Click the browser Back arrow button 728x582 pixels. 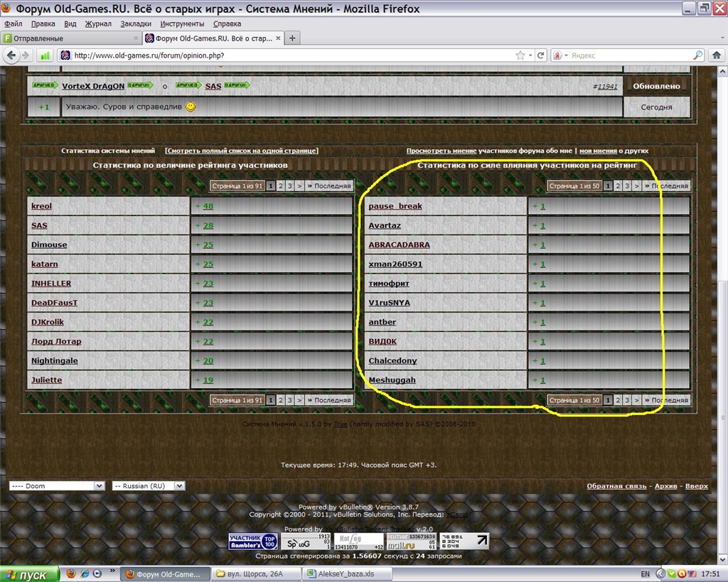tap(11, 55)
